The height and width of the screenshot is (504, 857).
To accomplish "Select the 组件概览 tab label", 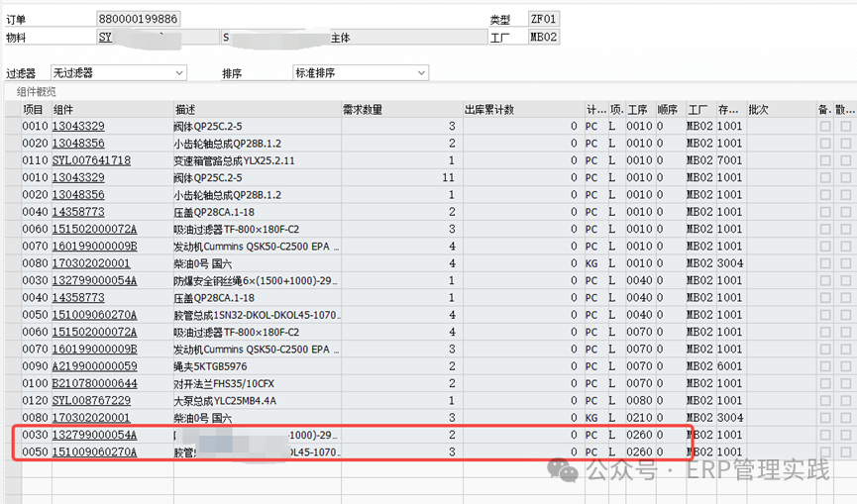I will pos(37,92).
